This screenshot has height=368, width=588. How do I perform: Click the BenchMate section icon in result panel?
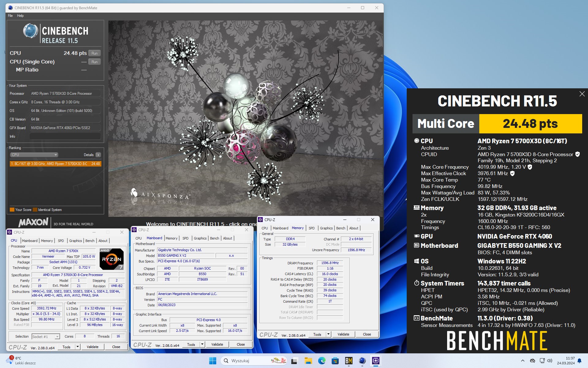tap(417, 318)
